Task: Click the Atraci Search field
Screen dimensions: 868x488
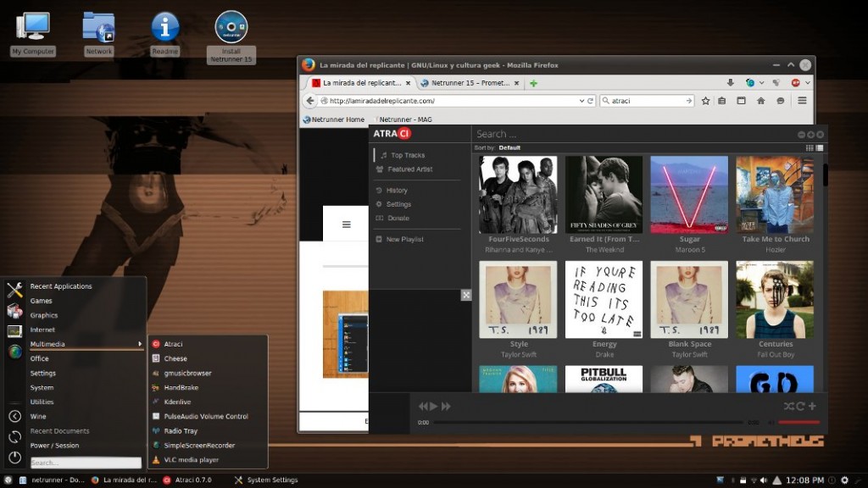Action: pyautogui.click(x=631, y=134)
